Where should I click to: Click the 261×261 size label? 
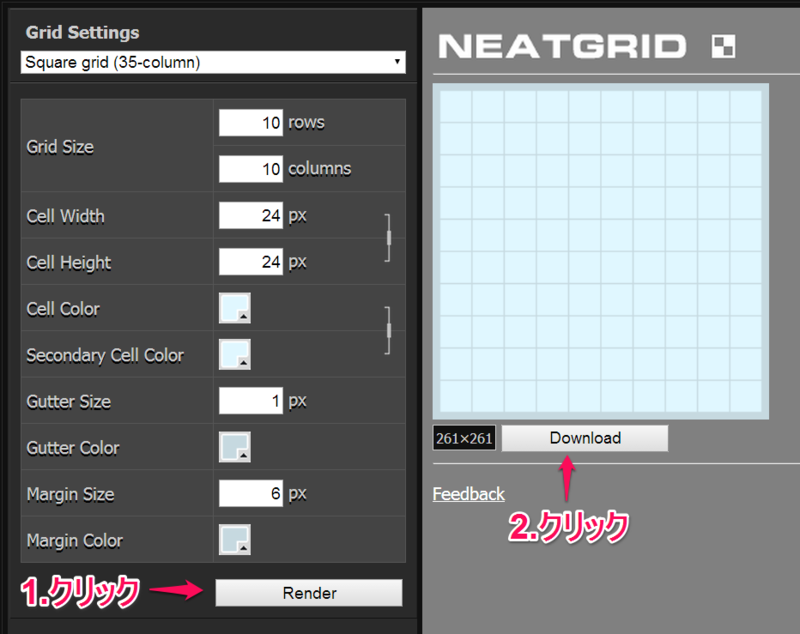464,438
